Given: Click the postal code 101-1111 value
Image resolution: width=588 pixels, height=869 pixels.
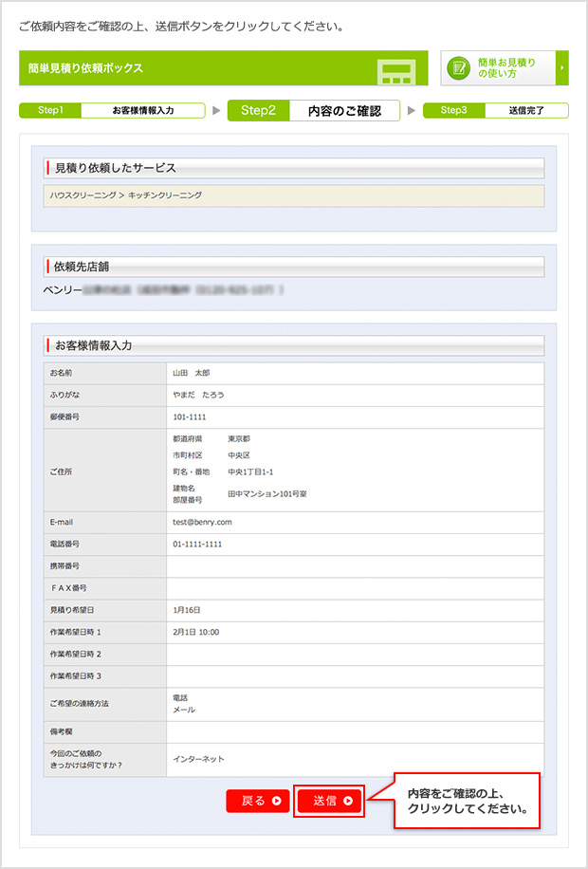Looking at the screenshot, I should tap(190, 416).
